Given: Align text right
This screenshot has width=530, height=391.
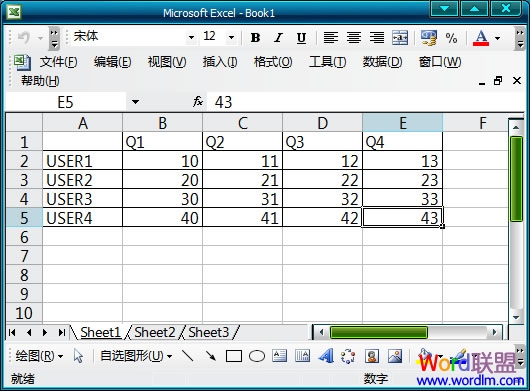Looking at the screenshot, I should point(377,38).
